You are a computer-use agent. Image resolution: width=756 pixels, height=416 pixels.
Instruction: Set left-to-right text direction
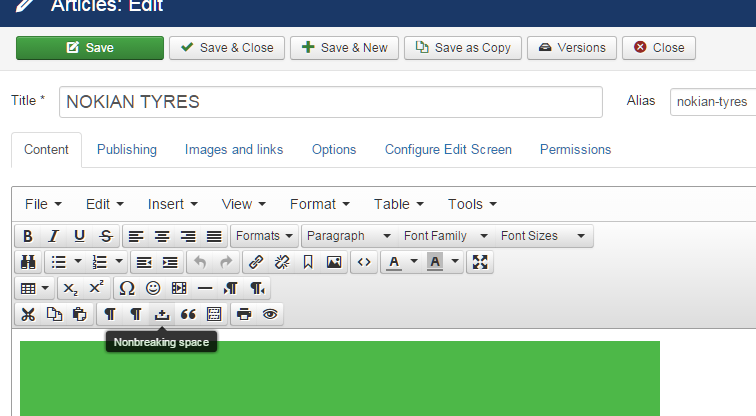click(x=231, y=288)
